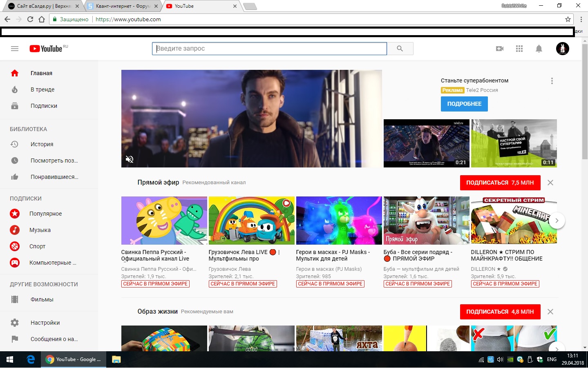The height and width of the screenshot is (368, 588).
Task: Bookmark page with the star icon
Action: coord(568,19)
